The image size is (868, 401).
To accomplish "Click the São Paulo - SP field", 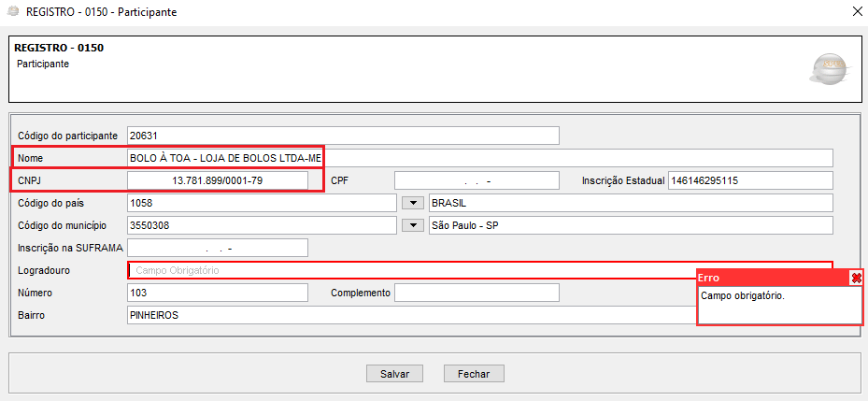I will (631, 225).
